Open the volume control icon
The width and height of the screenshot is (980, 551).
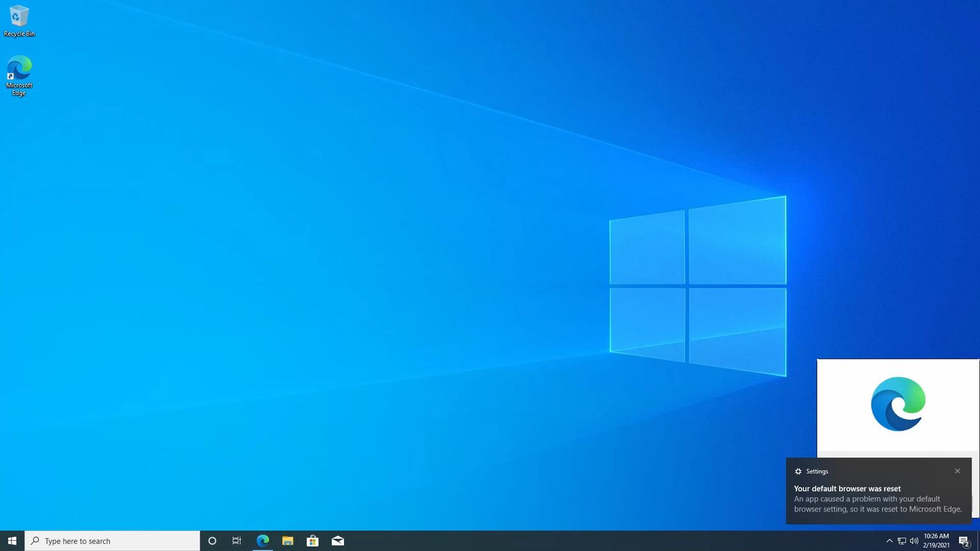(x=912, y=540)
